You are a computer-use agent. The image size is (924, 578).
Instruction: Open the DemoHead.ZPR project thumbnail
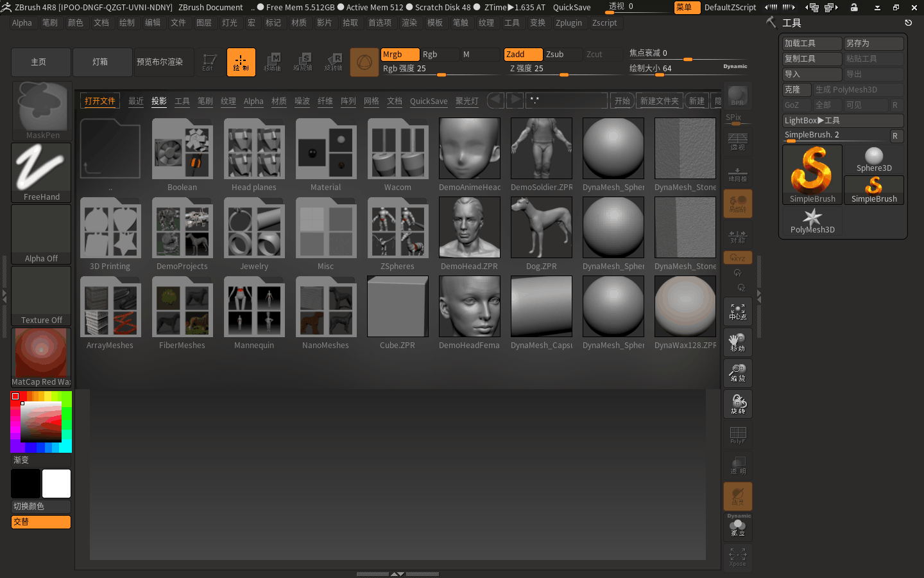click(470, 227)
